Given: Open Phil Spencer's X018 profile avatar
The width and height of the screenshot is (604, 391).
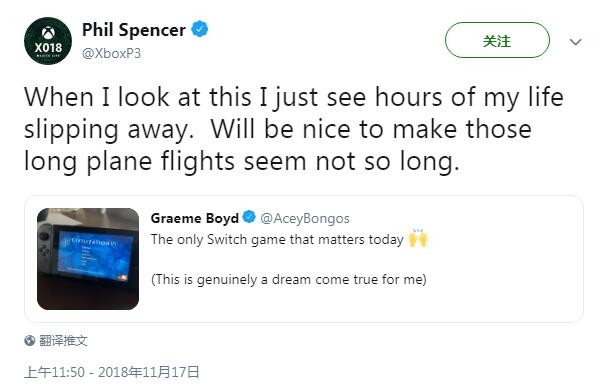Looking at the screenshot, I should (x=48, y=41).
